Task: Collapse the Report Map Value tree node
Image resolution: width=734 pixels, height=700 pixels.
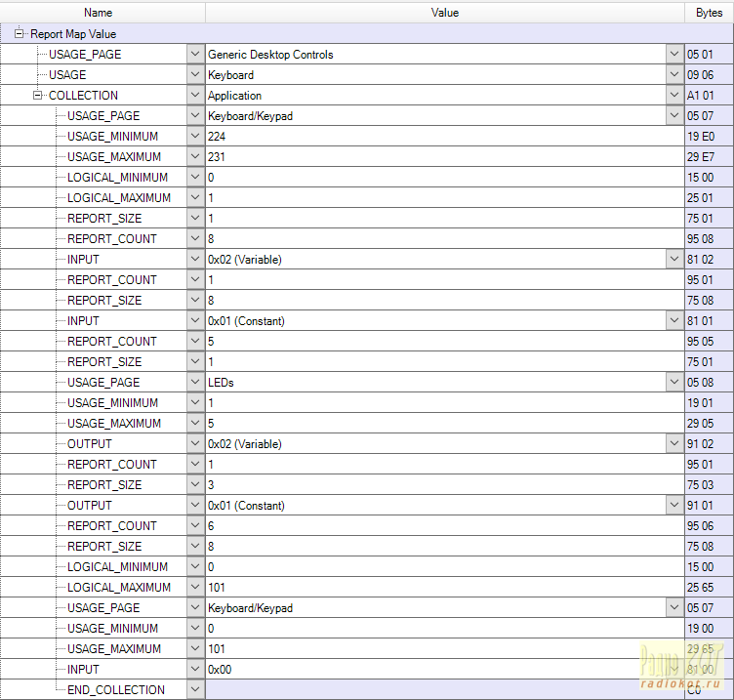Action: [19, 33]
